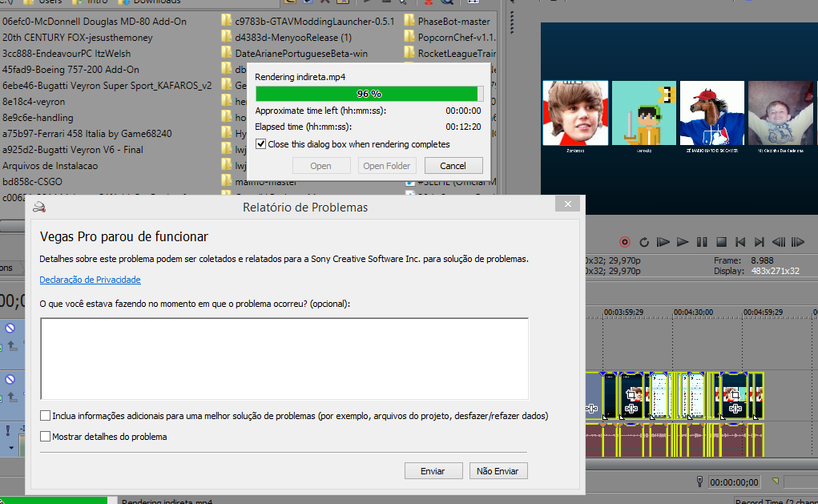Expand the audio track dropdown arrow
818x504 pixels.
pos(11,448)
